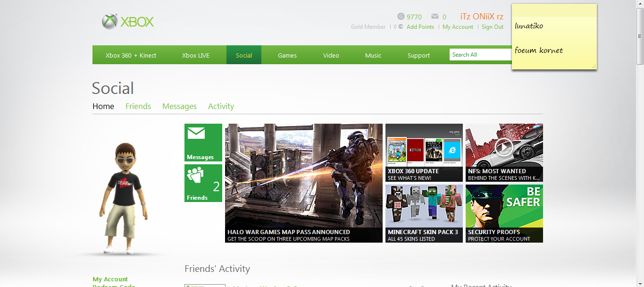Click the sticky note resize grip
The width and height of the screenshot is (644, 287).
pyautogui.click(x=594, y=67)
